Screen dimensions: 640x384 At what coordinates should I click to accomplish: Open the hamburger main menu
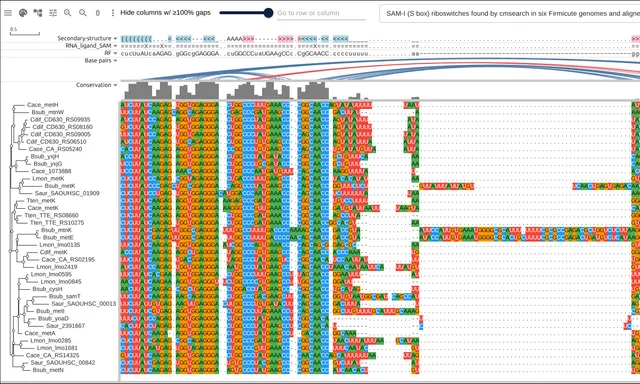click(x=8, y=13)
